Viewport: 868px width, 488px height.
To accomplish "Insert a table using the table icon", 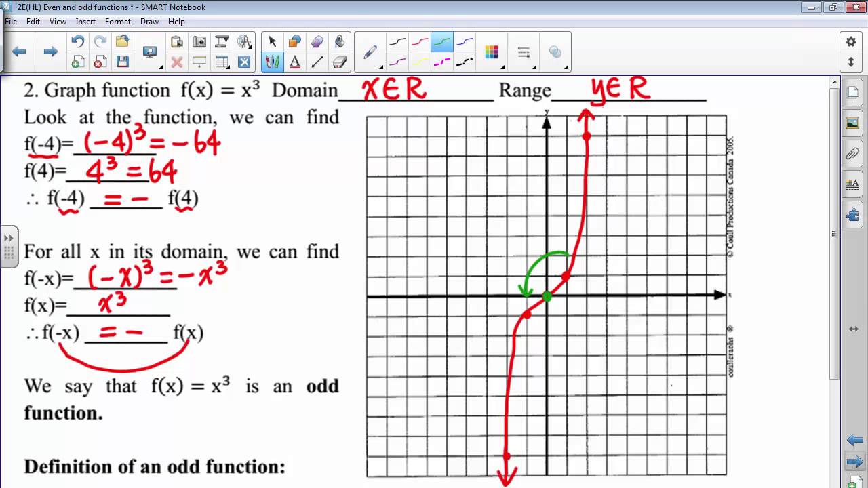I will coord(222,62).
